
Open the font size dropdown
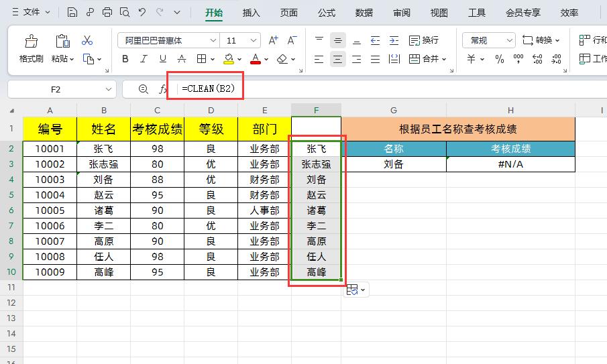[x=253, y=40]
